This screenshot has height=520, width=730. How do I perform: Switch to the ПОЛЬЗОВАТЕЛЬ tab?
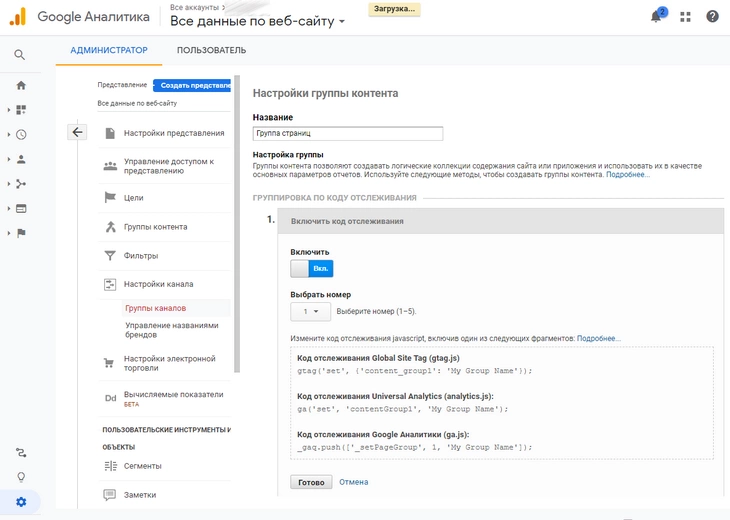(x=211, y=50)
